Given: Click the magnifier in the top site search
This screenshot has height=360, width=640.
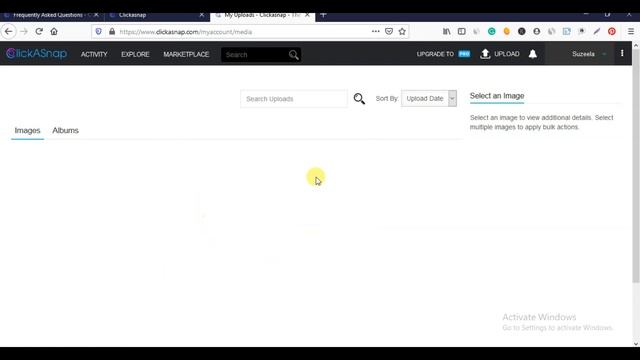Looking at the screenshot, I should point(293,55).
